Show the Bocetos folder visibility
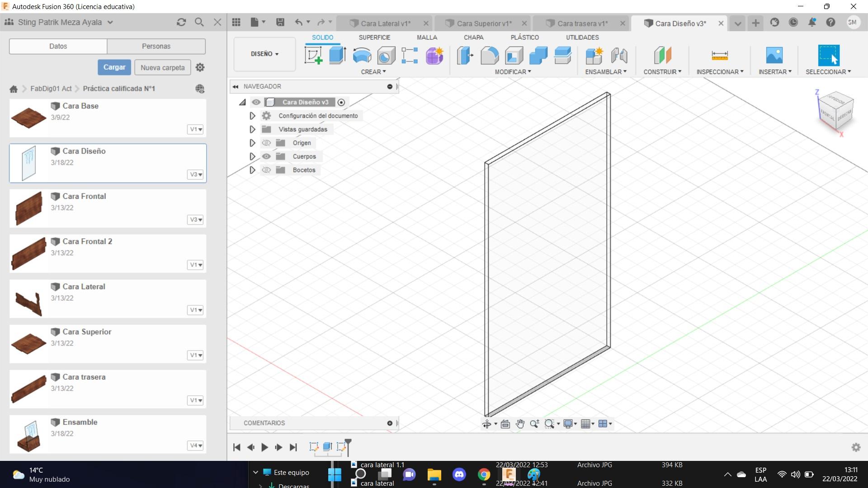868x488 pixels. pyautogui.click(x=267, y=170)
